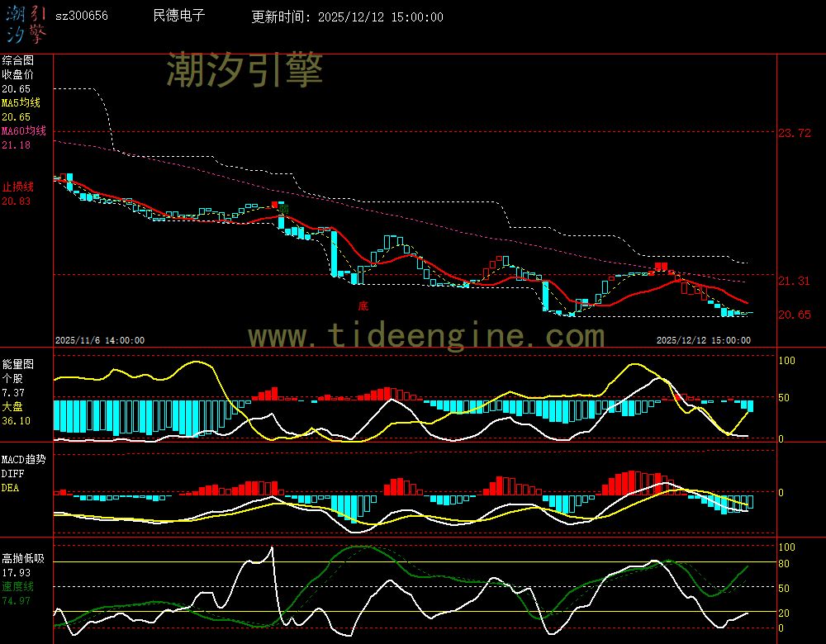Screen dimensions: 826x644
Task: Click the red candle block near 21.31 line
Action: pyautogui.click(x=661, y=267)
